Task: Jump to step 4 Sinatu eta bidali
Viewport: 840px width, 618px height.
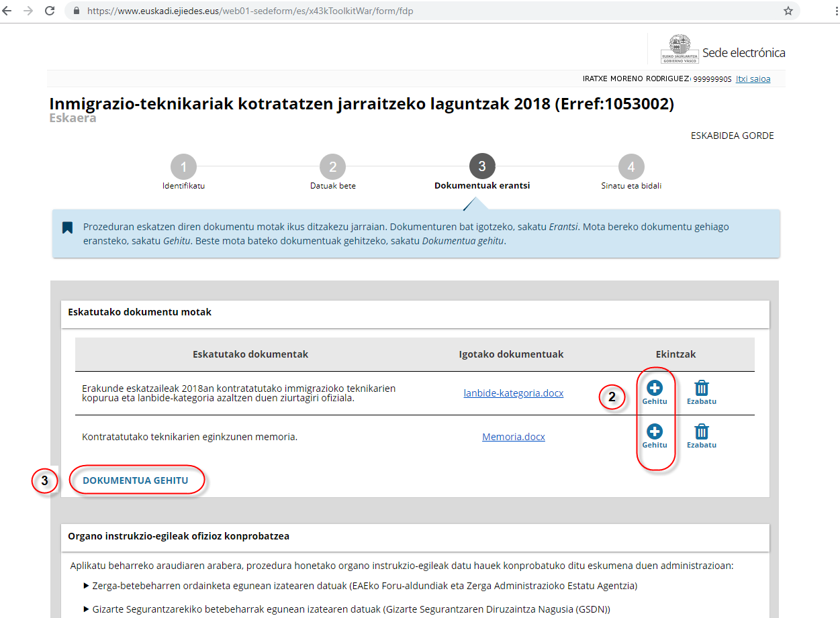Action: coord(631,167)
